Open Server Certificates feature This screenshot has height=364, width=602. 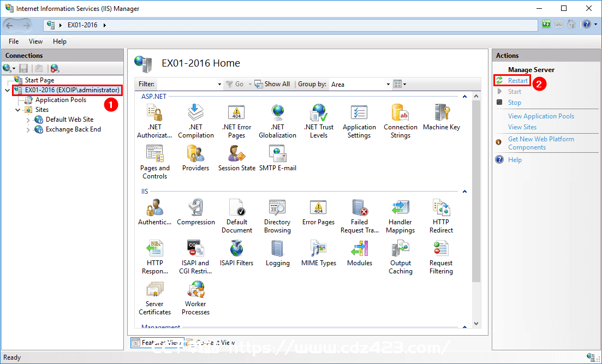pyautogui.click(x=154, y=299)
